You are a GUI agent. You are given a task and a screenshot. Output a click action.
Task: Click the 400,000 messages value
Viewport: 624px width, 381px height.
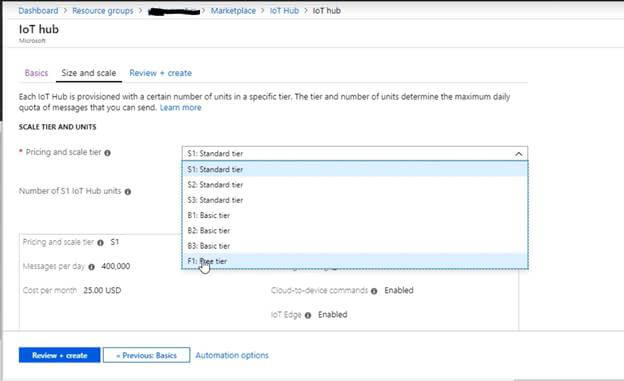(115, 266)
